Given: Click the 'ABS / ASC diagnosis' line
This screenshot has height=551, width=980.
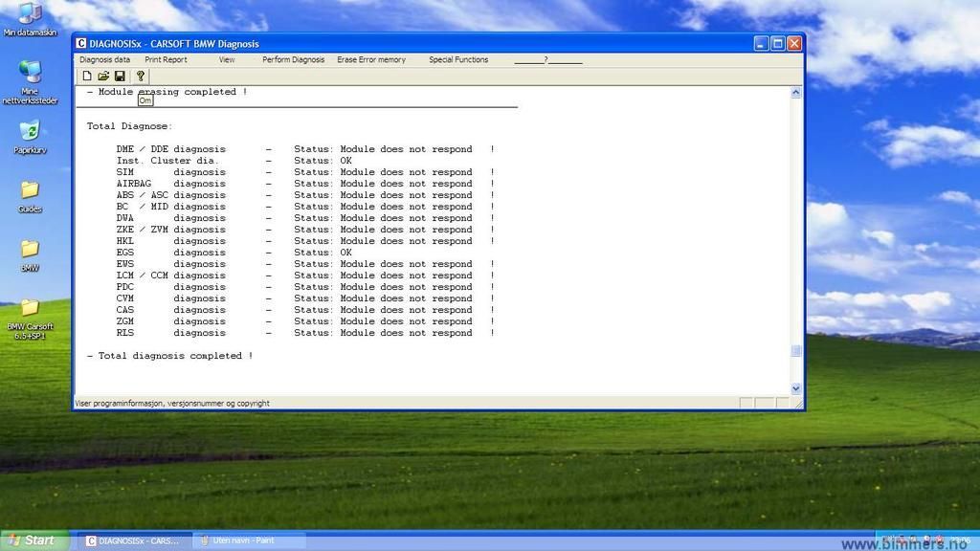Looking at the screenshot, I should [305, 195].
